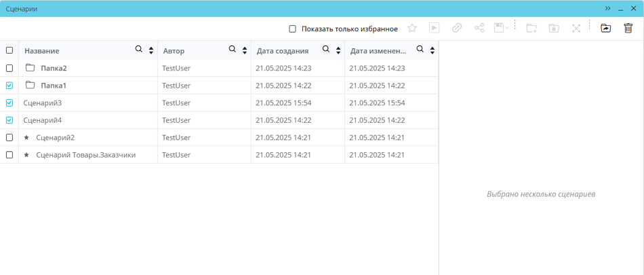Toggle sort arrows on Дата создания column
Viewport: 644px width, 275px height.
[338, 50]
